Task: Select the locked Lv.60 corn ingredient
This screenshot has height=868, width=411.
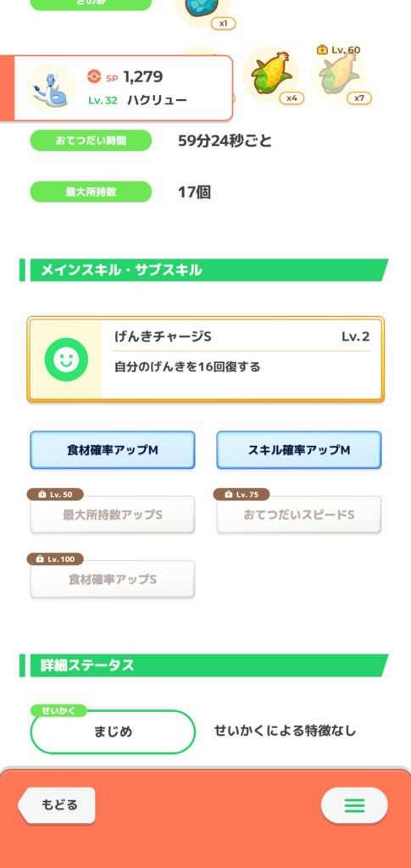Action: coord(338,75)
